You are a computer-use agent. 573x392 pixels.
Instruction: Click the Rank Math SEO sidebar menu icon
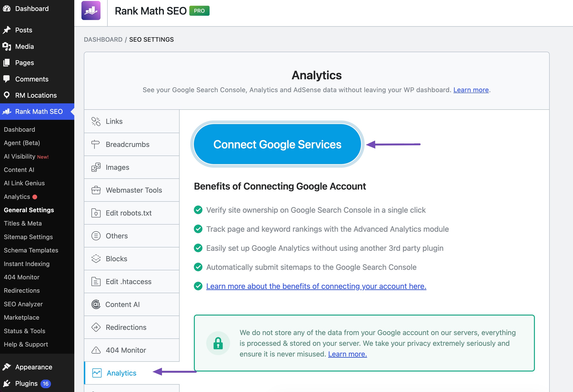pyautogui.click(x=7, y=111)
